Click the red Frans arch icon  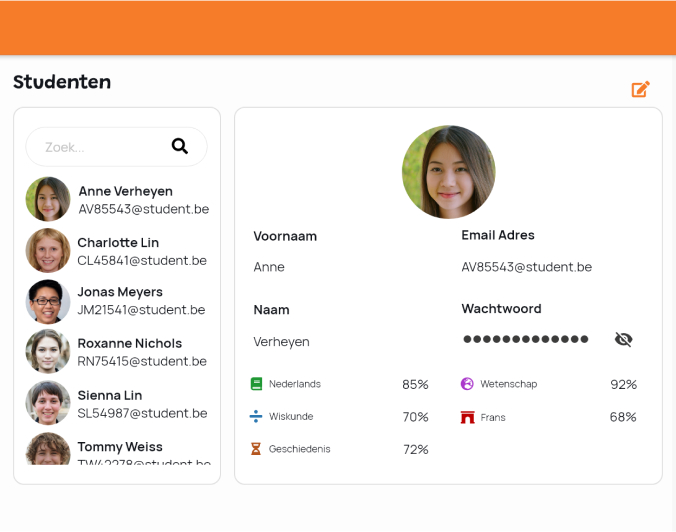pos(467,417)
